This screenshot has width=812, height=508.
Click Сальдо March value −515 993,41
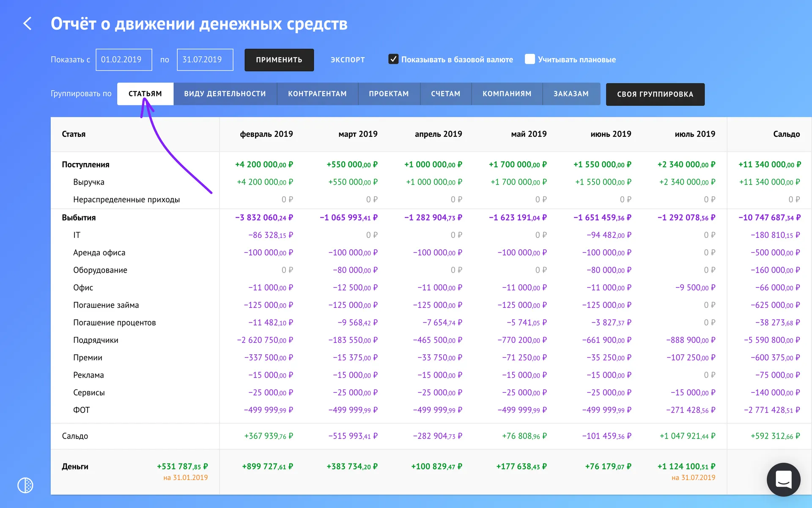coord(353,436)
